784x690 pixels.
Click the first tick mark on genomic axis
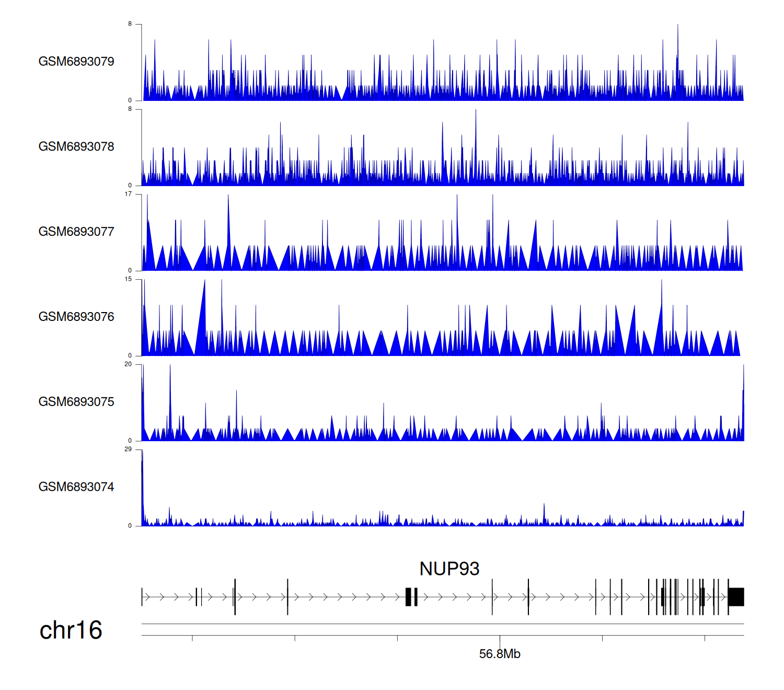192,638
